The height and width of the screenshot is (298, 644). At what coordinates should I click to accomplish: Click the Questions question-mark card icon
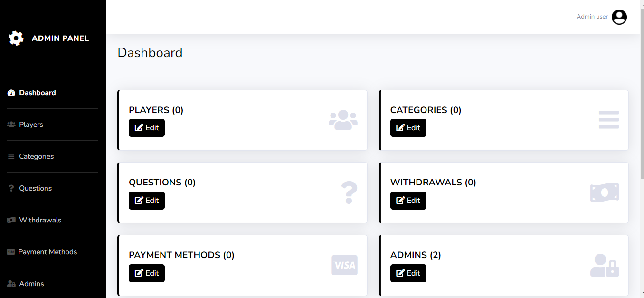point(349,192)
